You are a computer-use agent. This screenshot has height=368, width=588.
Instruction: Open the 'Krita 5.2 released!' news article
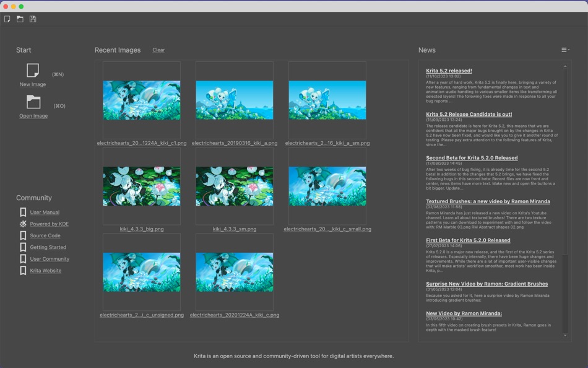pyautogui.click(x=449, y=71)
